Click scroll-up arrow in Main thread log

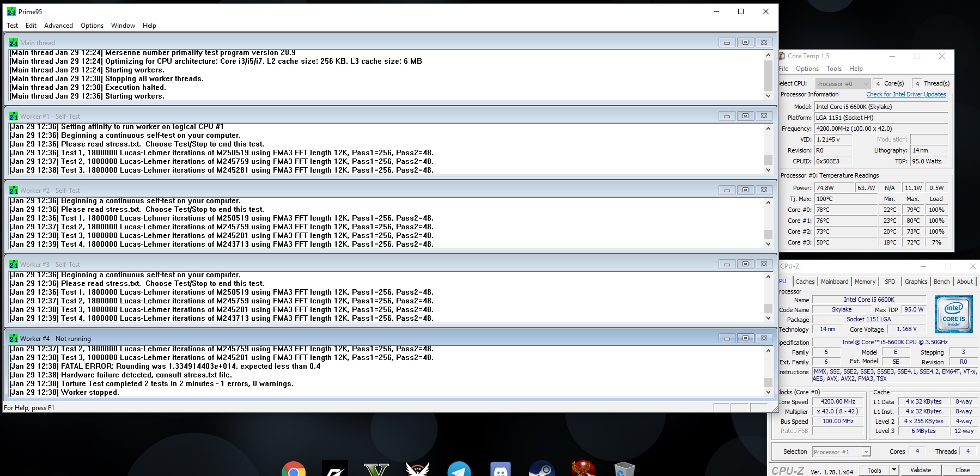click(768, 55)
